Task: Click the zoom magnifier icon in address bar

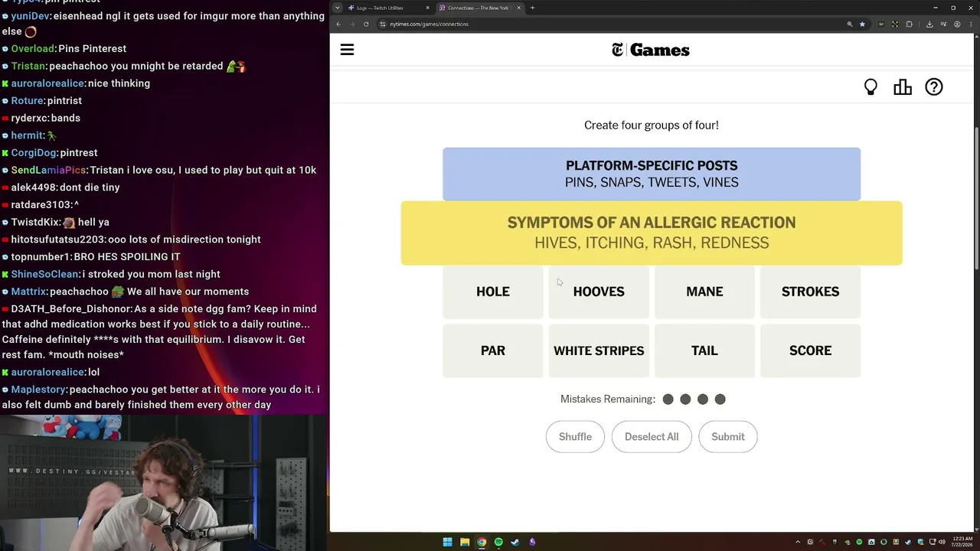Action: (x=850, y=24)
